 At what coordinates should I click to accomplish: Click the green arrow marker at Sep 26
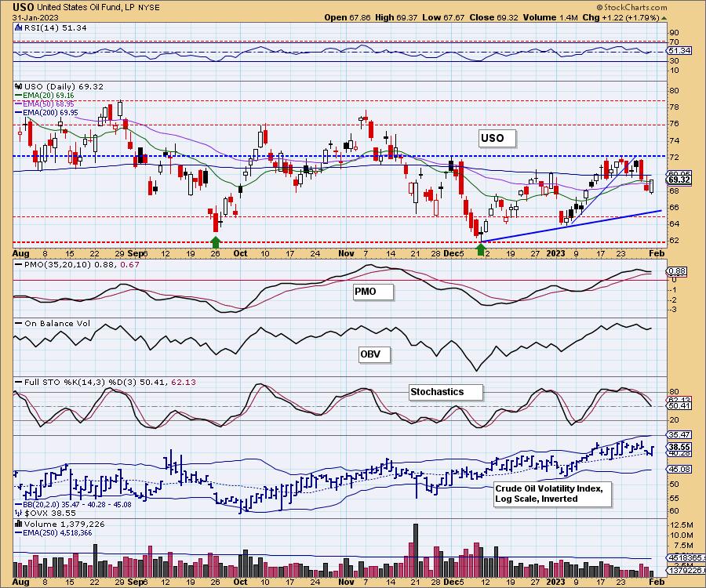coord(216,241)
